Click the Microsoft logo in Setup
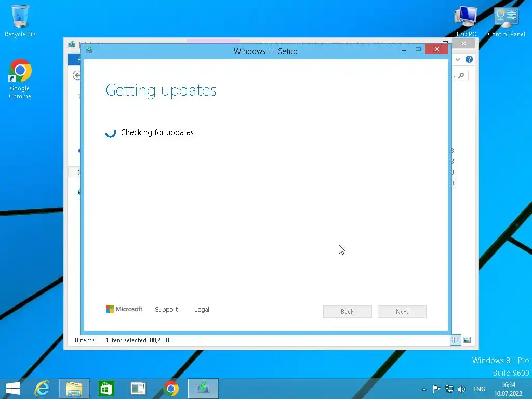This screenshot has width=532, height=399. tap(124, 309)
